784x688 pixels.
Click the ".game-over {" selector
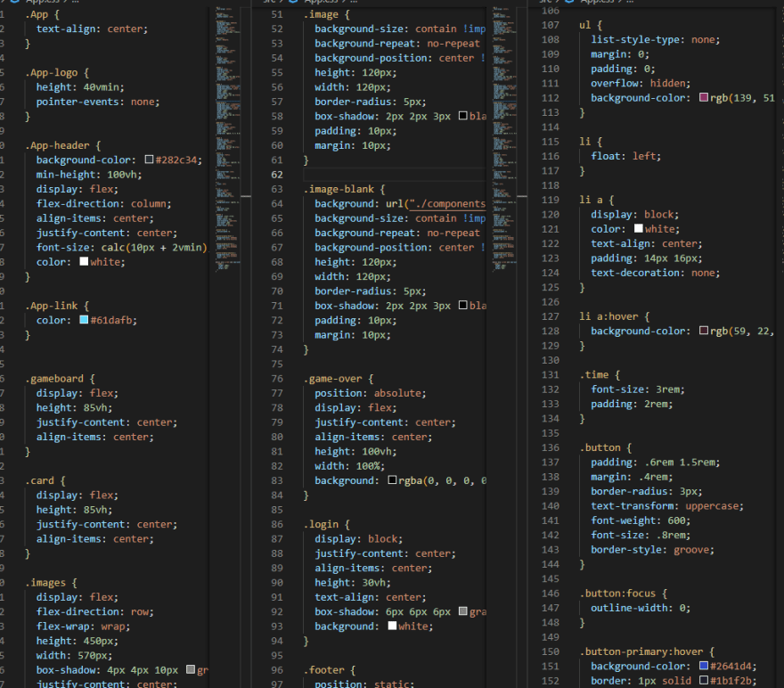[x=339, y=379]
